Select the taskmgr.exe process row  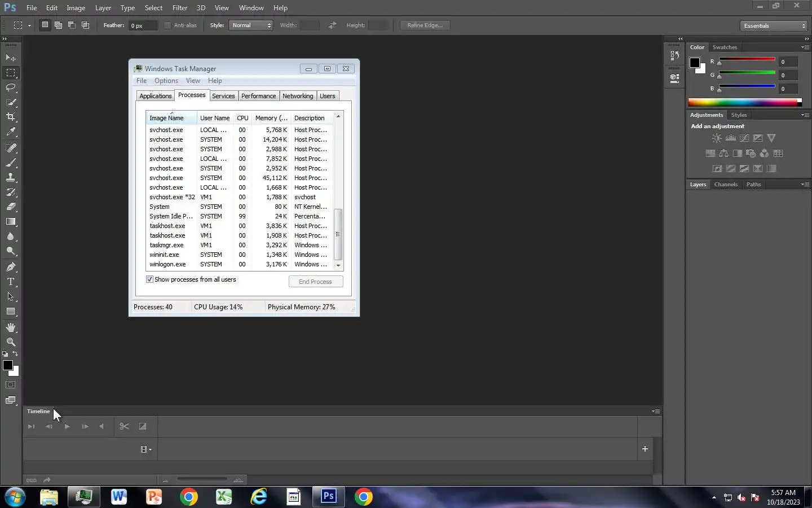(x=240, y=245)
